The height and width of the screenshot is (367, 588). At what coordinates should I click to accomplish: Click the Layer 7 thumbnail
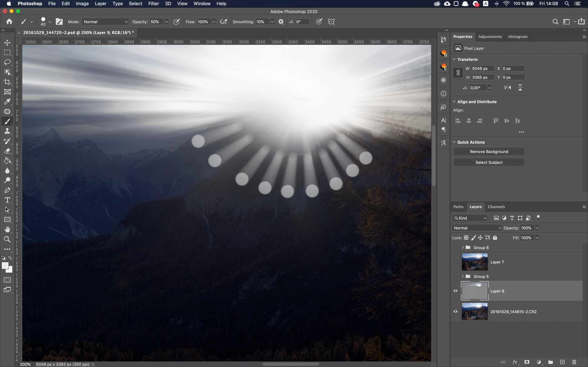475,262
